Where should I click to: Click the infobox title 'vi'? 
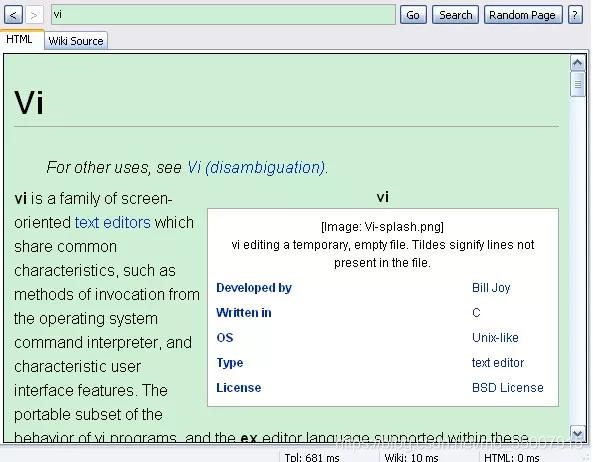(x=382, y=197)
